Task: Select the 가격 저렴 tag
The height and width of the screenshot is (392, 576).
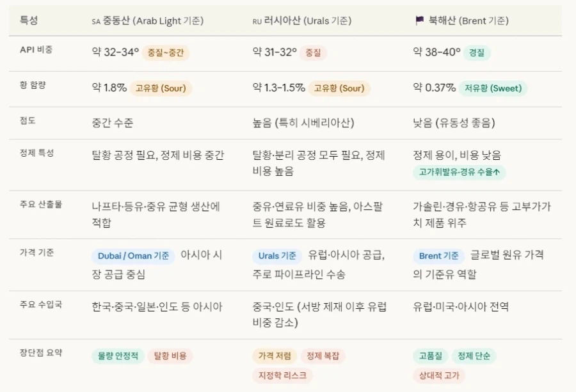Action: (x=275, y=356)
